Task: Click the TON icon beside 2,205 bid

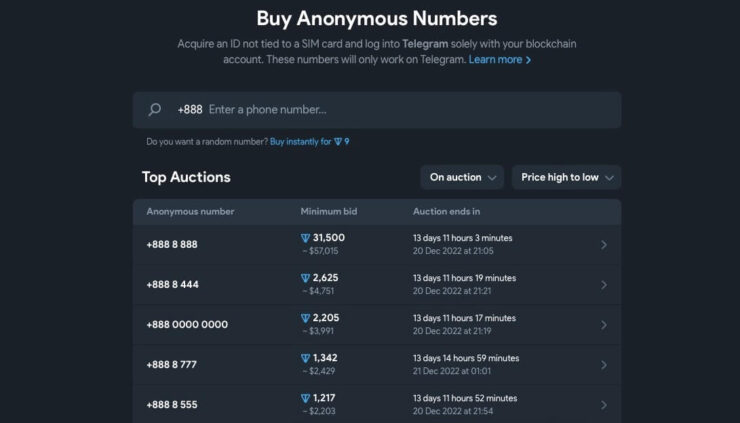Action: pyautogui.click(x=305, y=318)
